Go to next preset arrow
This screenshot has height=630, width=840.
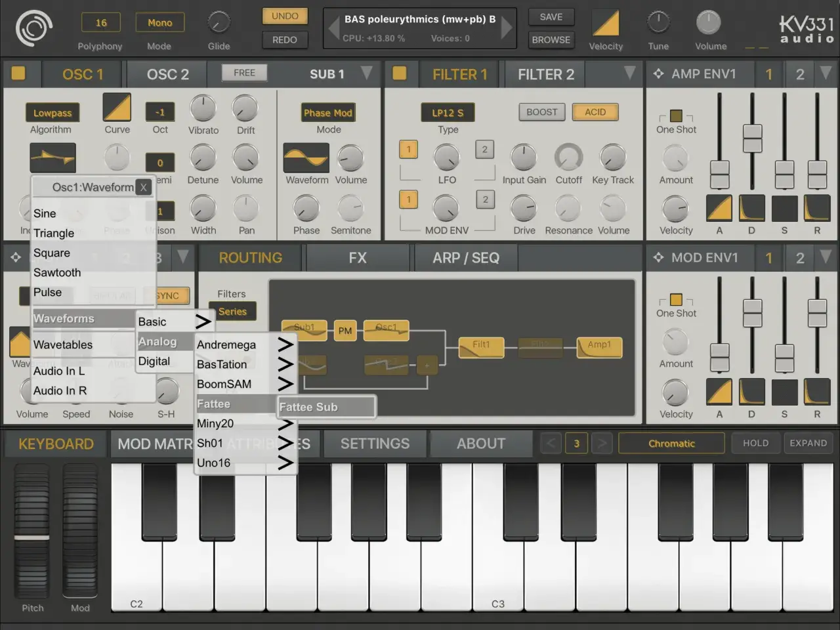coord(507,28)
